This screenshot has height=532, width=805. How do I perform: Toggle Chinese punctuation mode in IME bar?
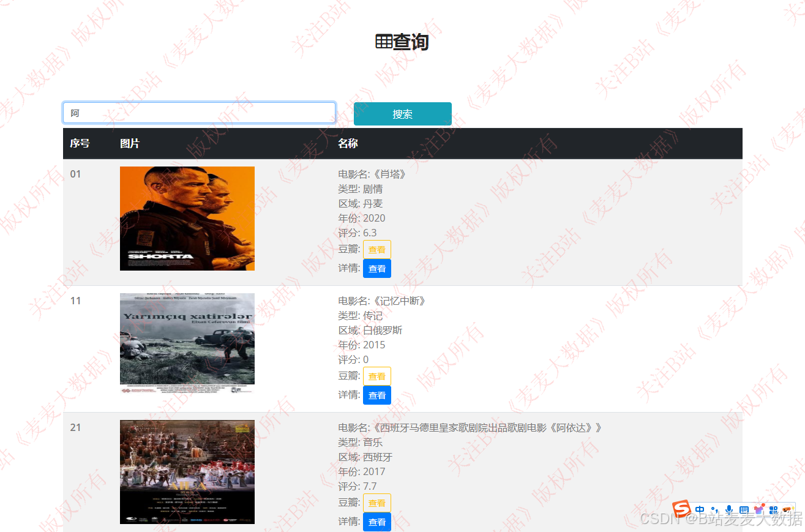pyautogui.click(x=714, y=510)
